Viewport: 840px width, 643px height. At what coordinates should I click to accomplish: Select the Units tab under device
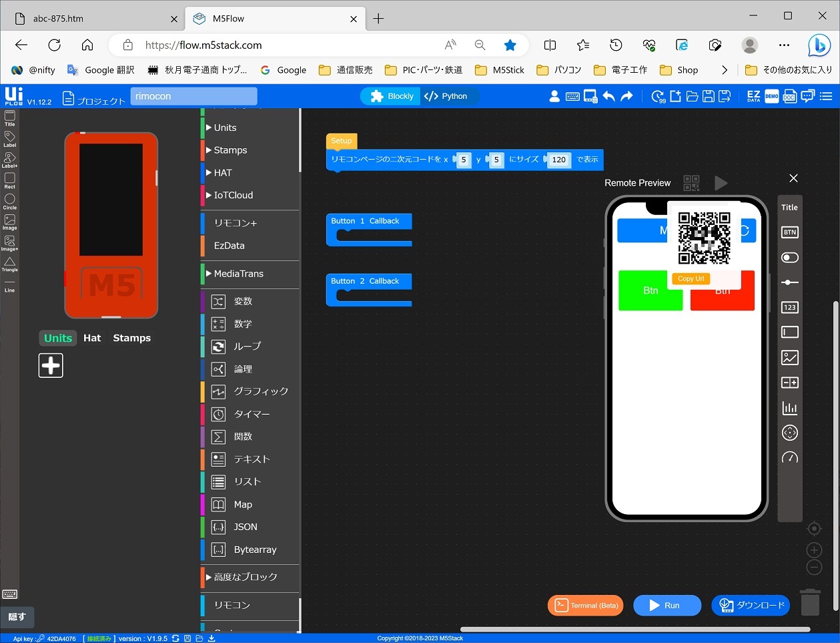58,338
